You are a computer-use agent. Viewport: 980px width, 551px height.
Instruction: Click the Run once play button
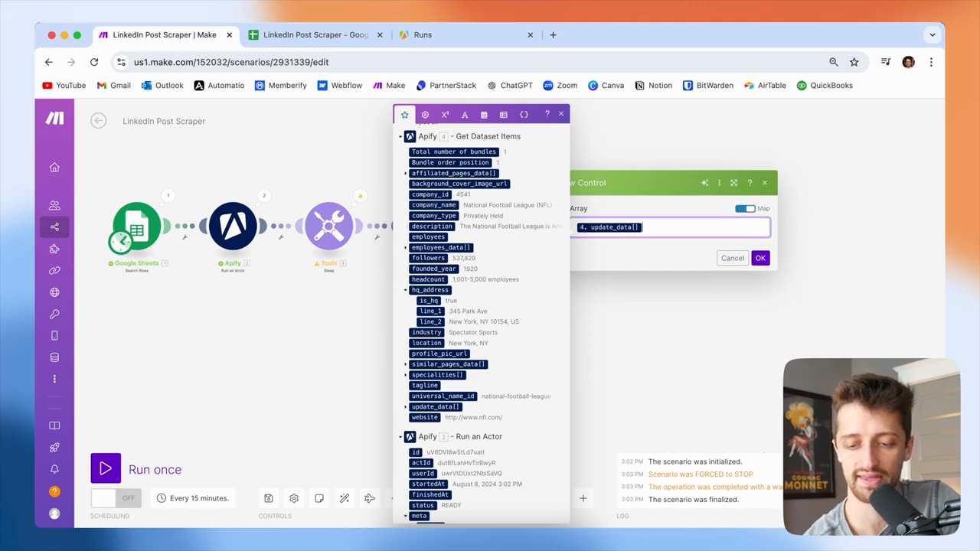pos(106,469)
